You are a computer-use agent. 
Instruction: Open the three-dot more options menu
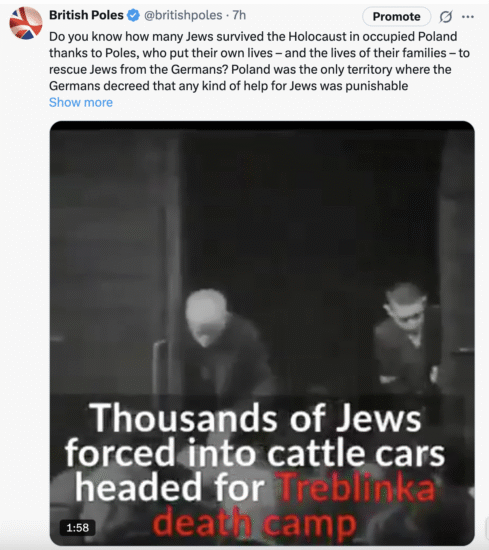point(468,16)
